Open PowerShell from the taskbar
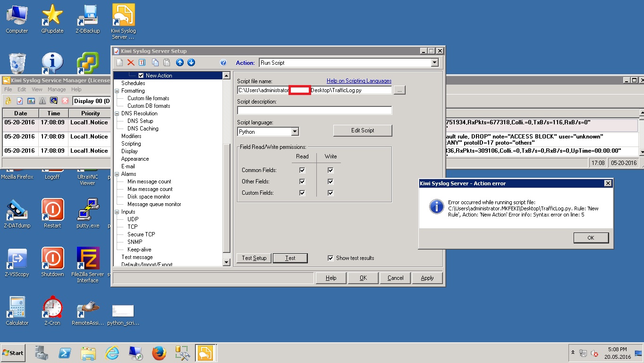Viewport: 644px width, 363px height. (65, 353)
